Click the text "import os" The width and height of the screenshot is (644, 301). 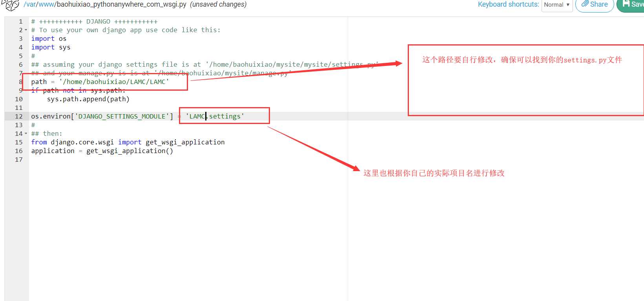pos(49,39)
